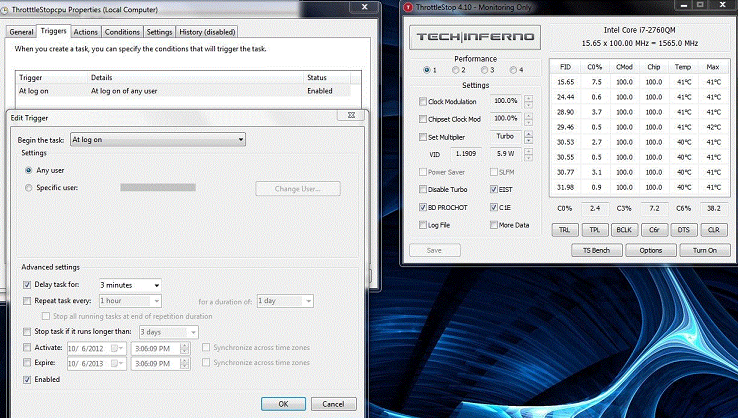Toggle Disable Turbo checkbox
Screen dimensions: 738x418
(x=423, y=189)
